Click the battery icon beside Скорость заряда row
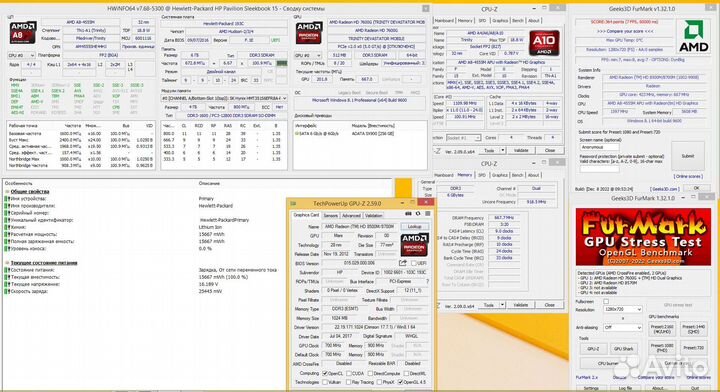Image resolution: width=720 pixels, height=392 pixels. [7, 291]
